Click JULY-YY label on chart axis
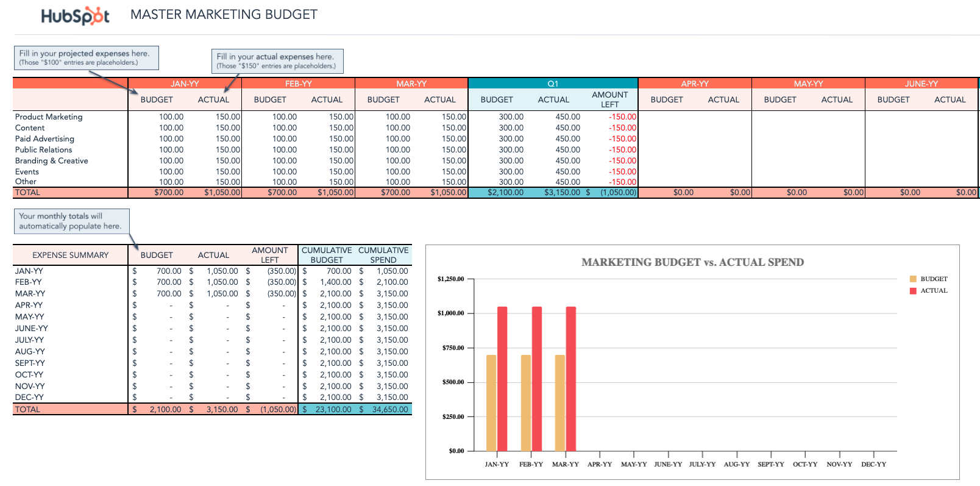The height and width of the screenshot is (486, 980). point(702,464)
